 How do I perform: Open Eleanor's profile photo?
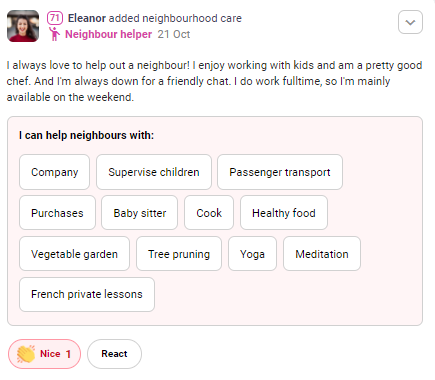pyautogui.click(x=23, y=26)
